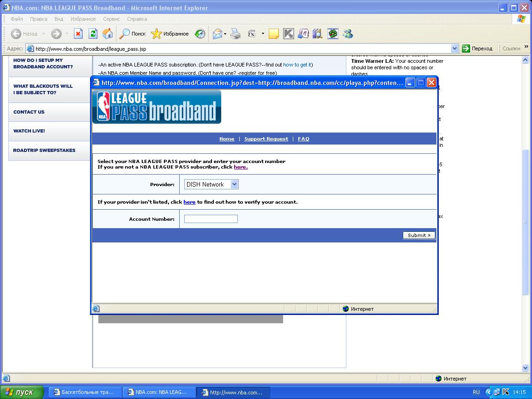
Task: Click the translator En toolbar icon
Action: pyautogui.click(x=303, y=34)
